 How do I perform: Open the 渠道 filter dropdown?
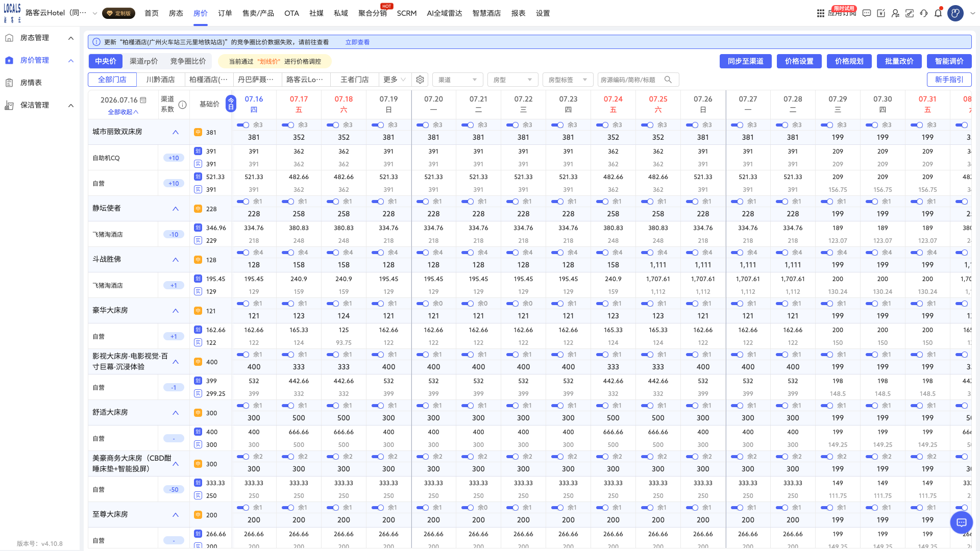point(458,80)
